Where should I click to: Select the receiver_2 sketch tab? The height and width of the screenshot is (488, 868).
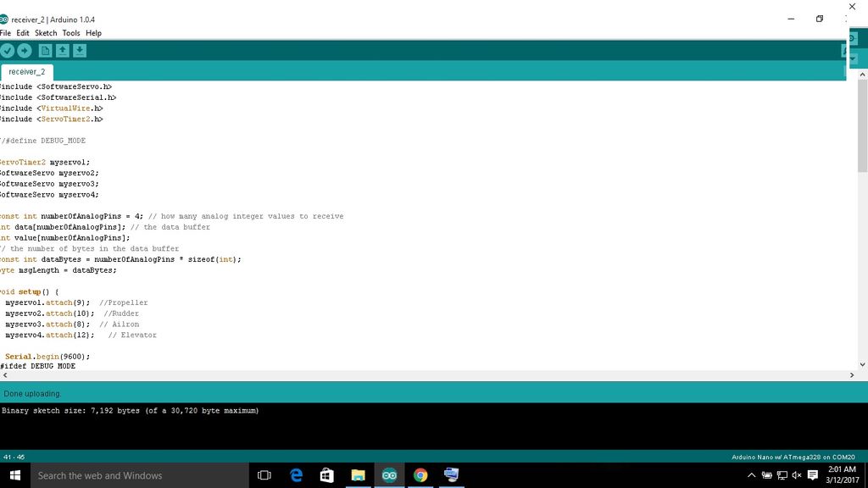26,72
